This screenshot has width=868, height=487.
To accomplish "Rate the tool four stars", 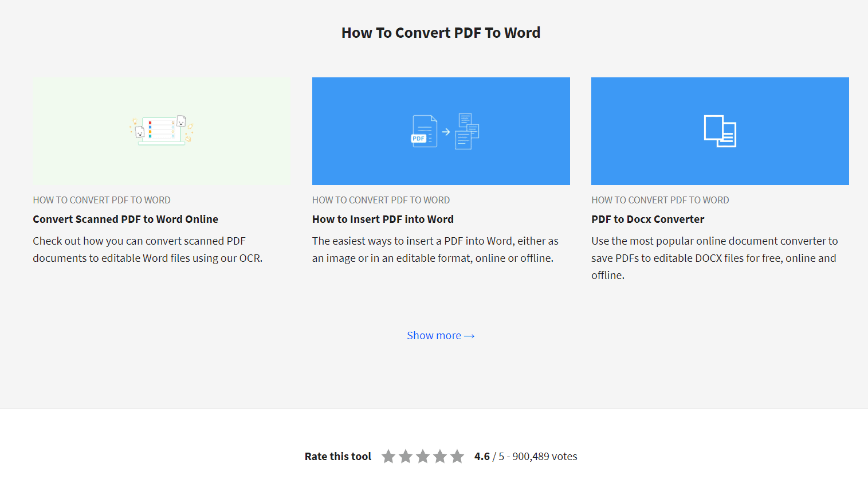I will [440, 456].
